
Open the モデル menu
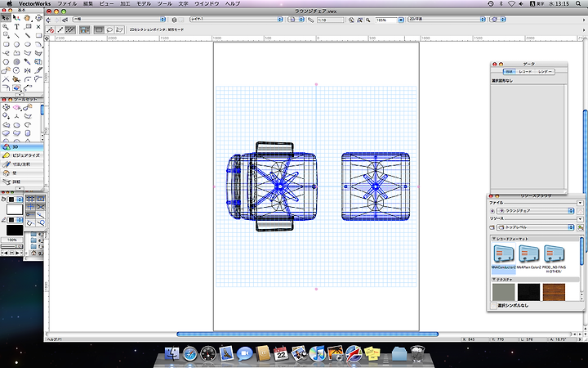pyautogui.click(x=144, y=3)
